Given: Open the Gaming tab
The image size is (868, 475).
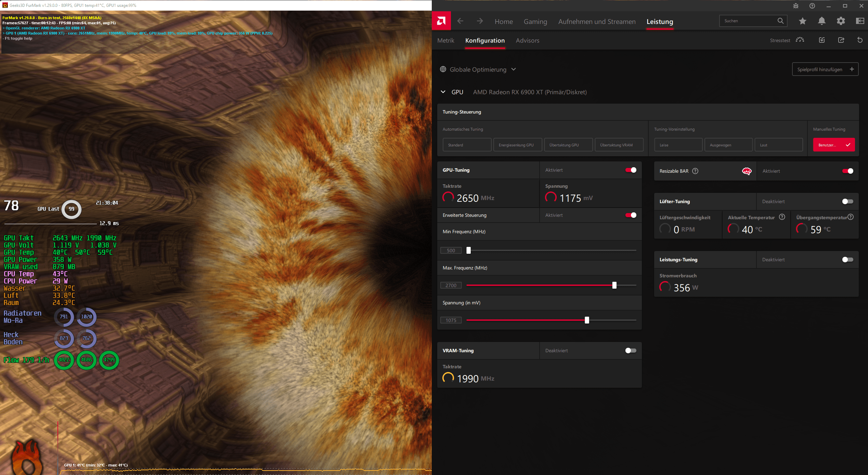Looking at the screenshot, I should pos(535,22).
